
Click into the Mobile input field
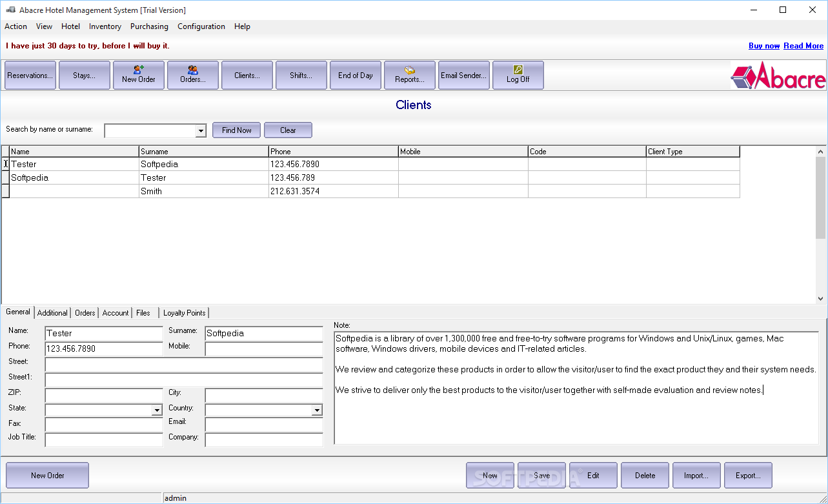pyautogui.click(x=264, y=349)
